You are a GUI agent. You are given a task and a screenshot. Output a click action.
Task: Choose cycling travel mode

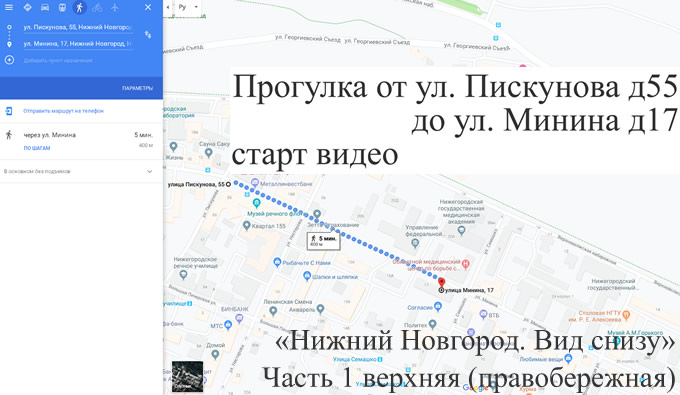coord(97,7)
